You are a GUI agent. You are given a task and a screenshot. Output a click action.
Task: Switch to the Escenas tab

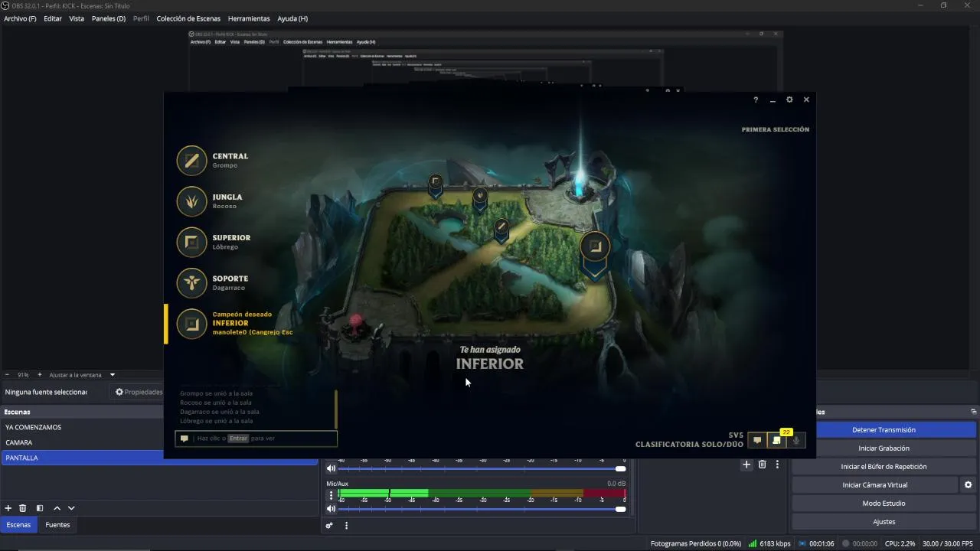(18, 525)
